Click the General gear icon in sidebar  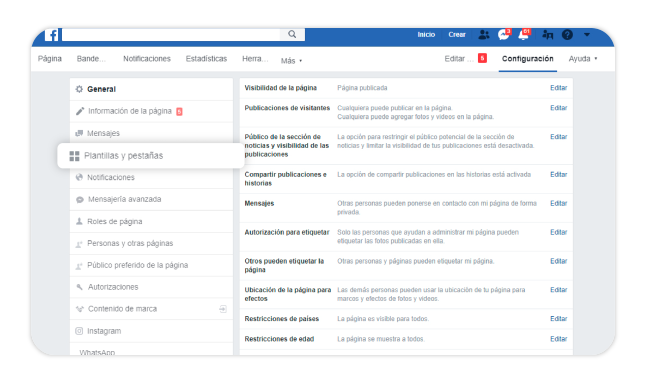coord(79,89)
